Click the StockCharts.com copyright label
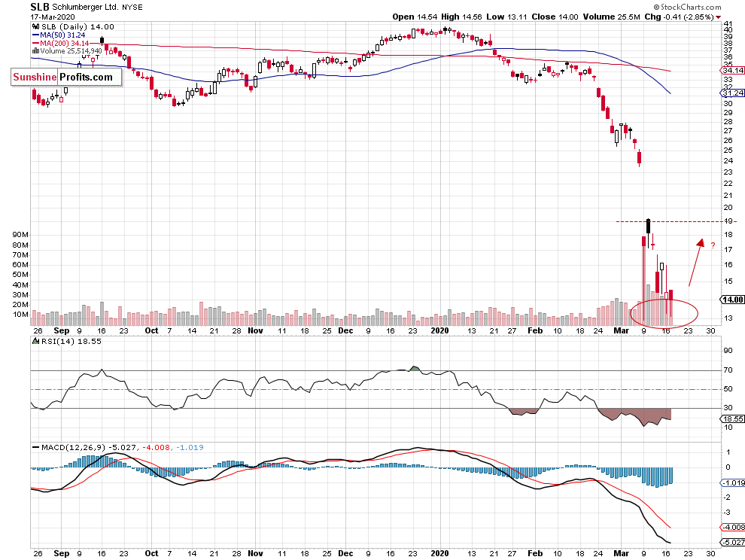This screenshot has height=560, width=745. click(687, 7)
